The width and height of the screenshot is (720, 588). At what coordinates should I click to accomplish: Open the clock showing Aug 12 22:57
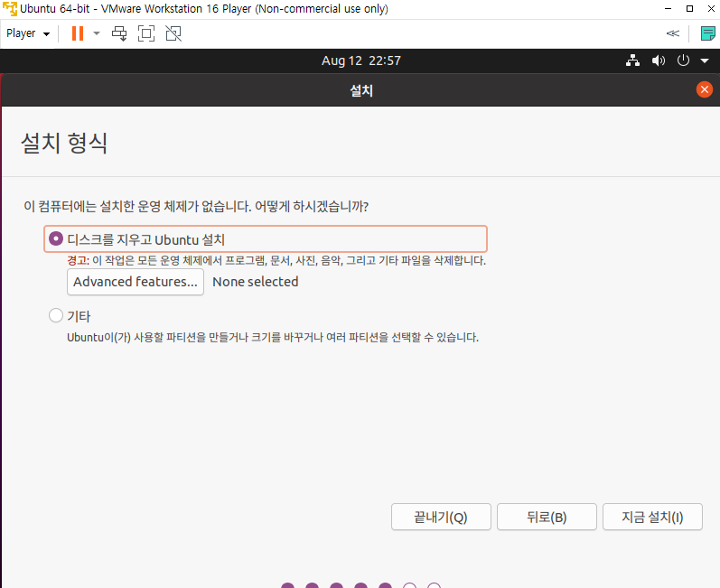pos(361,61)
